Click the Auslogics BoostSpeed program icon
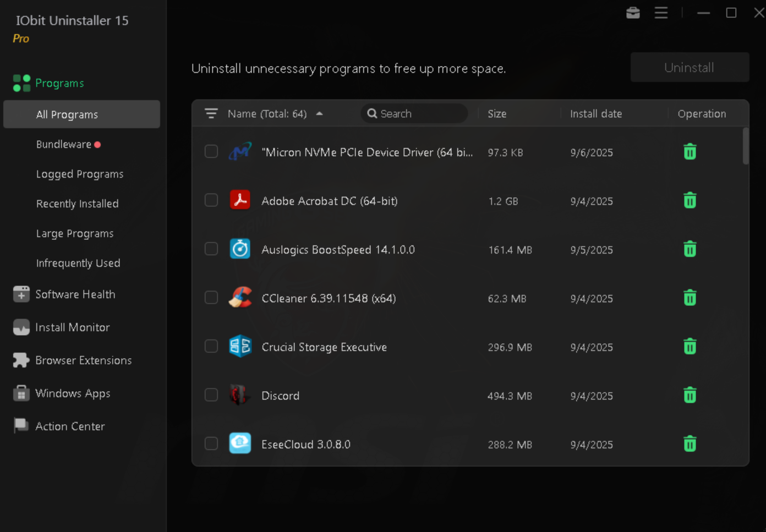The height and width of the screenshot is (532, 766). [x=240, y=249]
